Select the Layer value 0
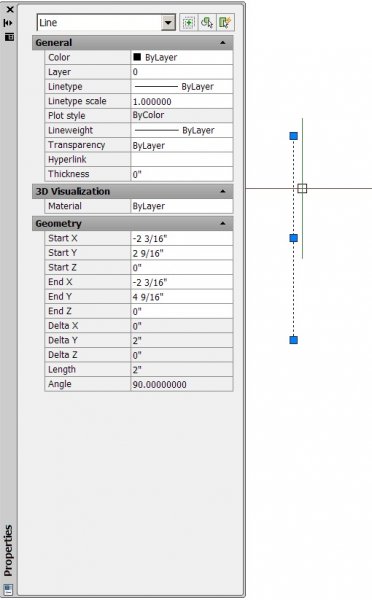Viewport: 372px width, 600px height. 182,72
